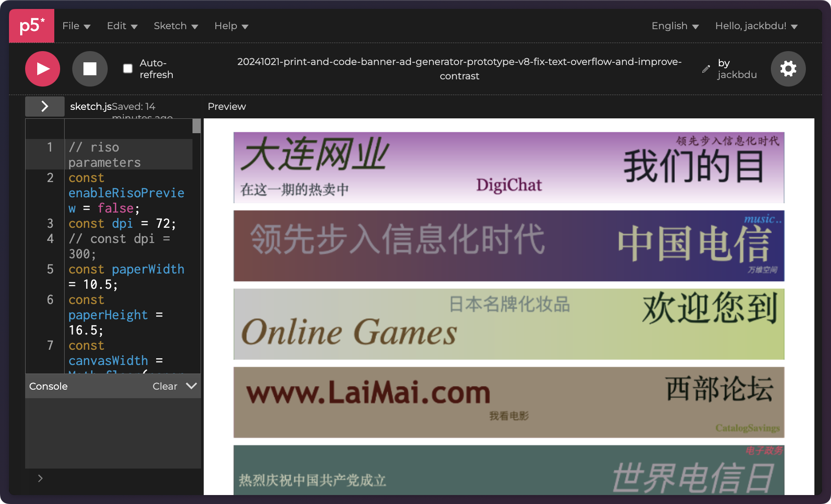Open the Hello, jackbdu! account dropdown
This screenshot has height=504, width=831.
tap(756, 26)
